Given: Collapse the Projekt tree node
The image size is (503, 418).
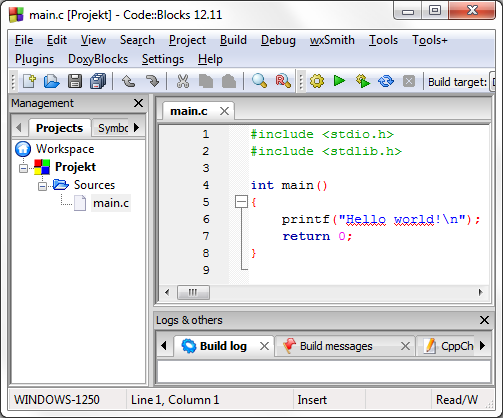Looking at the screenshot, I should pos(23,168).
